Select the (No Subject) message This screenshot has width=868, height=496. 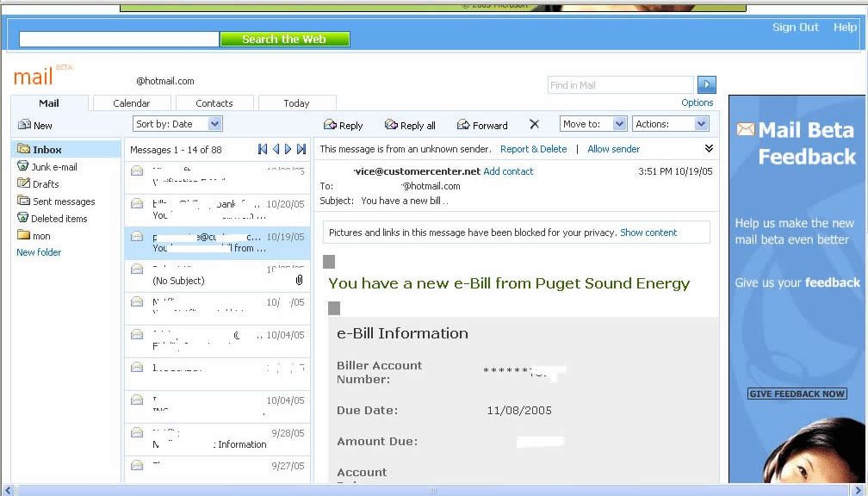(x=217, y=276)
